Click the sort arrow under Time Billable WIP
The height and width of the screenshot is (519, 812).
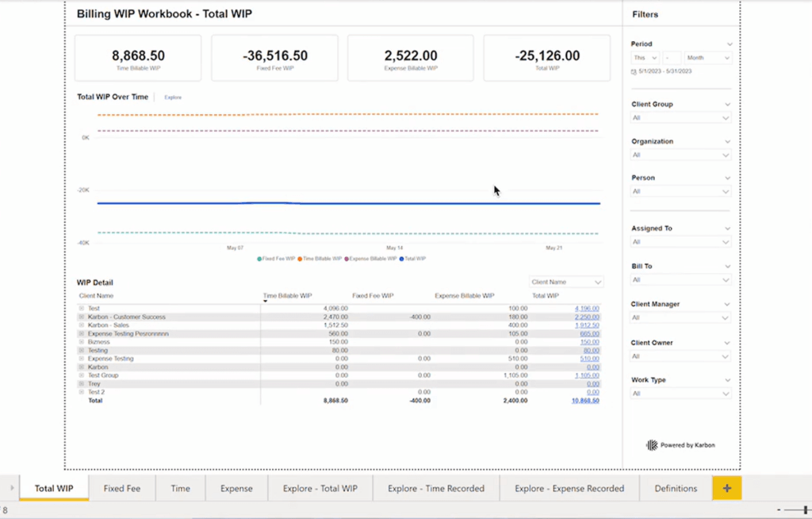pyautogui.click(x=266, y=302)
